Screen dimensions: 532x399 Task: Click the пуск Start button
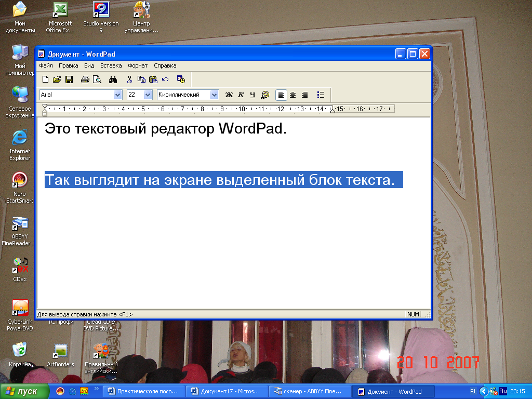coord(24,392)
